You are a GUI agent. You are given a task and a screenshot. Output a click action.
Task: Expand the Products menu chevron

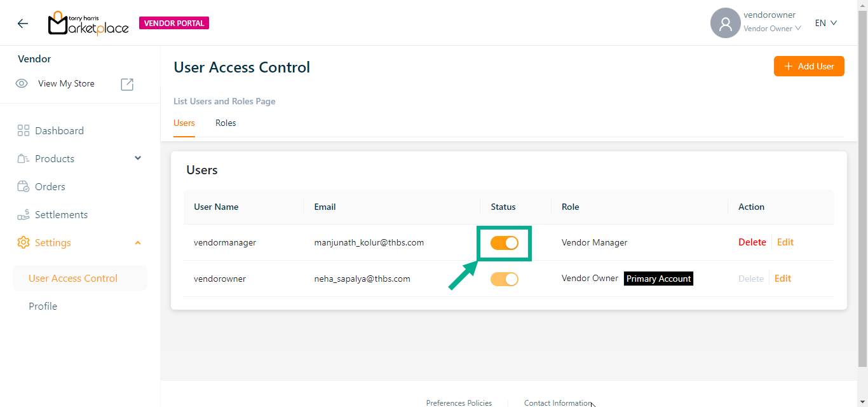pyautogui.click(x=138, y=158)
